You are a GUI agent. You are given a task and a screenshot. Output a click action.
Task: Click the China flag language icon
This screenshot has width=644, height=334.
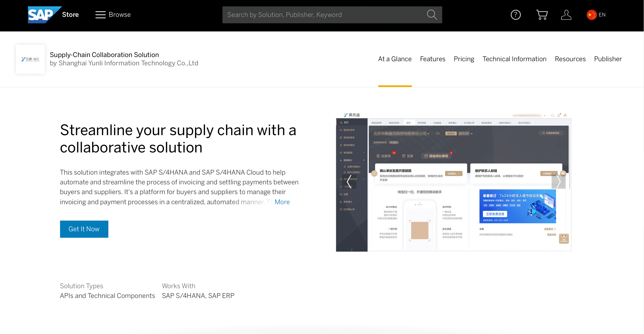[x=592, y=15]
